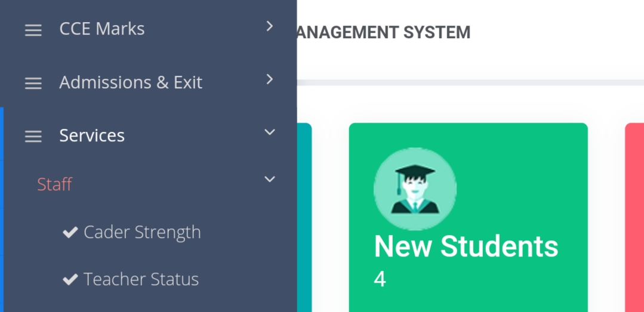
Task: Collapse the Services chevron arrow
Action: point(269,132)
